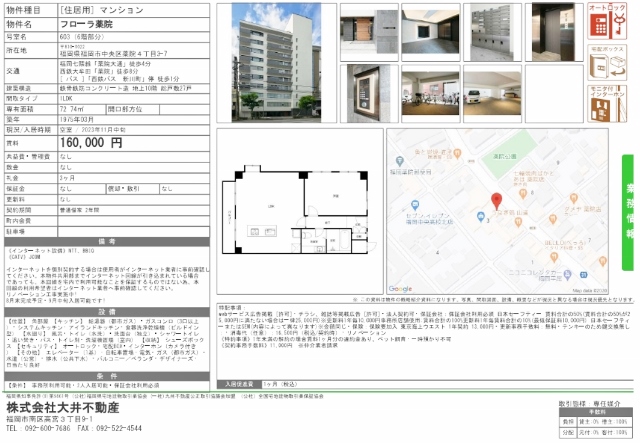Click the 1ヶ月 (税込) value
The width and height of the screenshot is (640, 443).
click(x=280, y=384)
